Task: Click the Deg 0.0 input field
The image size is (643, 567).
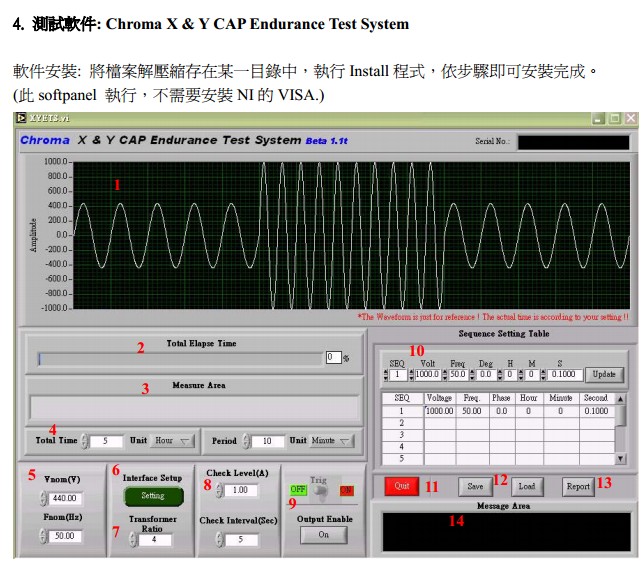Action: [x=486, y=374]
